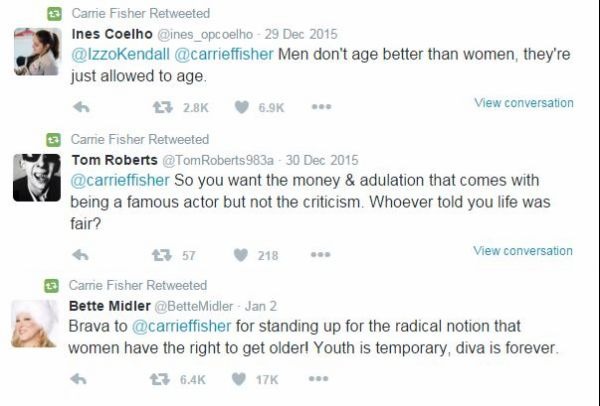Image resolution: width=600 pixels, height=406 pixels.
Task: Retweet Tom Roberts's tweet with 57 retweets
Action: 160,255
